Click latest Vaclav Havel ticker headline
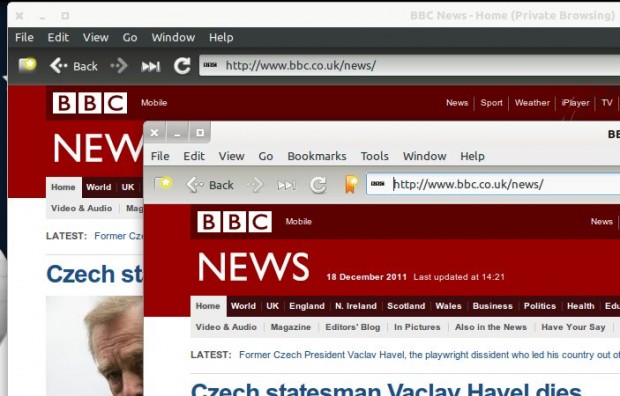This screenshot has width=620, height=396. pos(429,355)
